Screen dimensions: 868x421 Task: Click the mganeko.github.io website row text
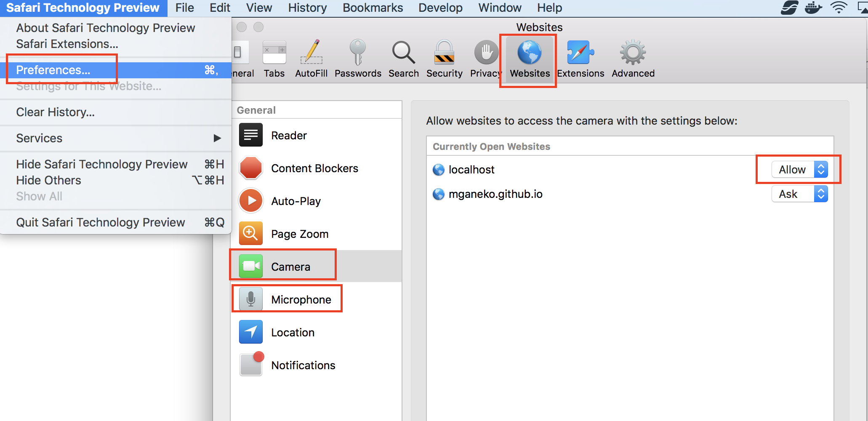(495, 194)
